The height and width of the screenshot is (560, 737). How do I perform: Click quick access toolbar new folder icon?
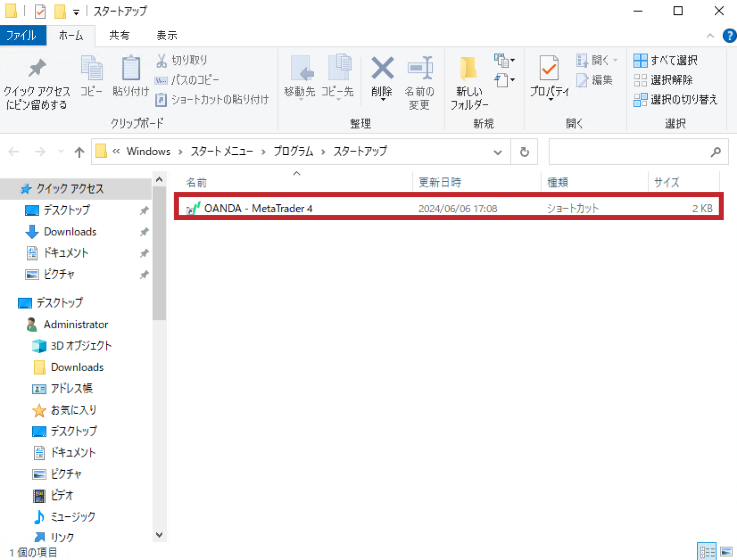point(60,11)
